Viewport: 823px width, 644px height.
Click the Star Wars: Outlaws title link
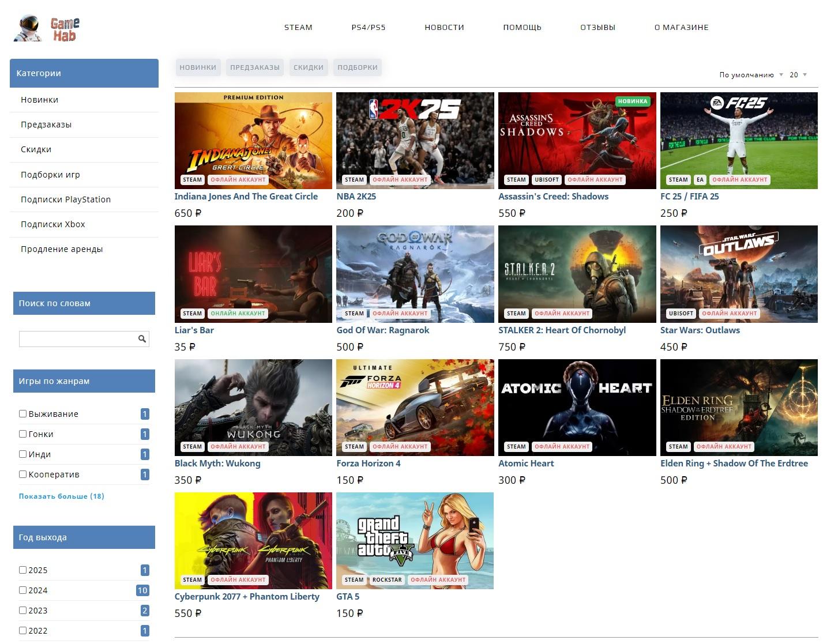[x=700, y=330]
